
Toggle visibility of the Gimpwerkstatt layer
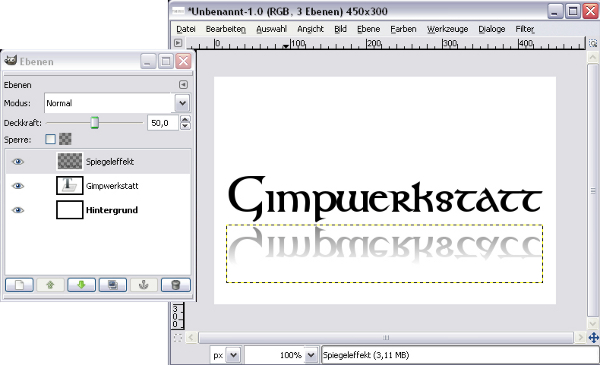(x=18, y=186)
